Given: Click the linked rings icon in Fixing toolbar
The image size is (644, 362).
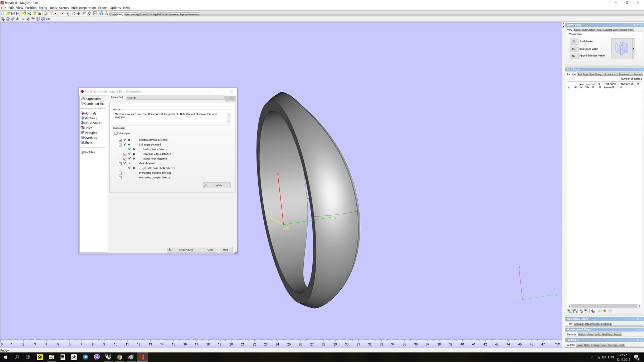Looking at the screenshot, I should coord(48,19).
